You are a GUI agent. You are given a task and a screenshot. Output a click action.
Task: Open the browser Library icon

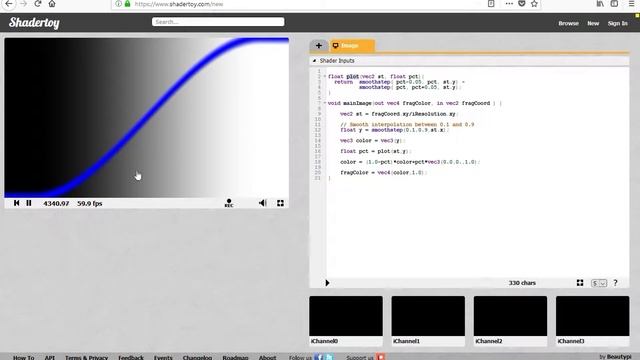[600, 4]
